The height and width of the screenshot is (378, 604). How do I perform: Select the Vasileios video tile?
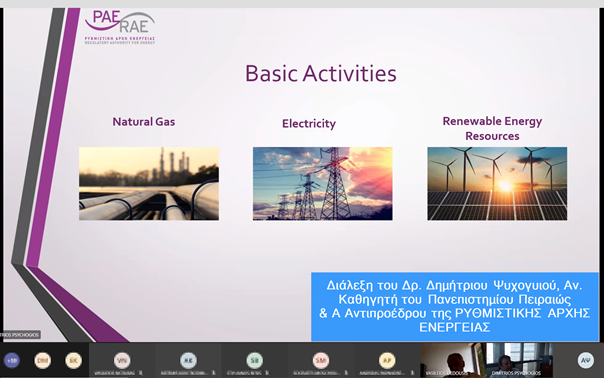pos(453,360)
